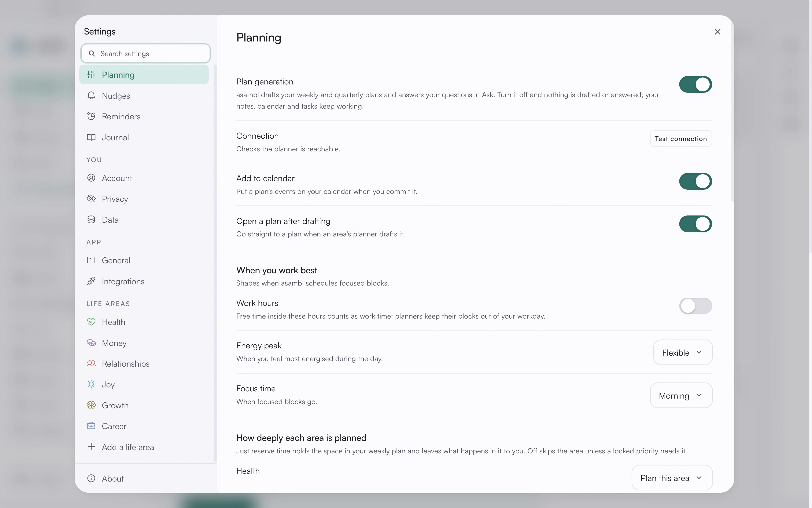The image size is (812, 508).
Task: Click the Career briefcase icon
Action: 91,426
